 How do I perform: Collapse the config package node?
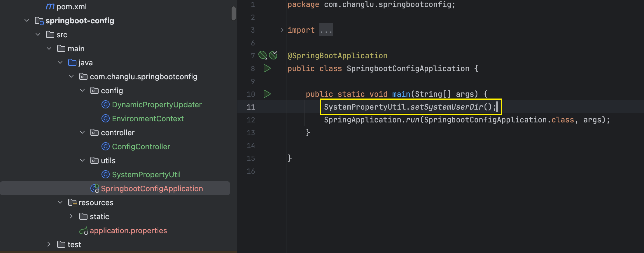point(82,90)
